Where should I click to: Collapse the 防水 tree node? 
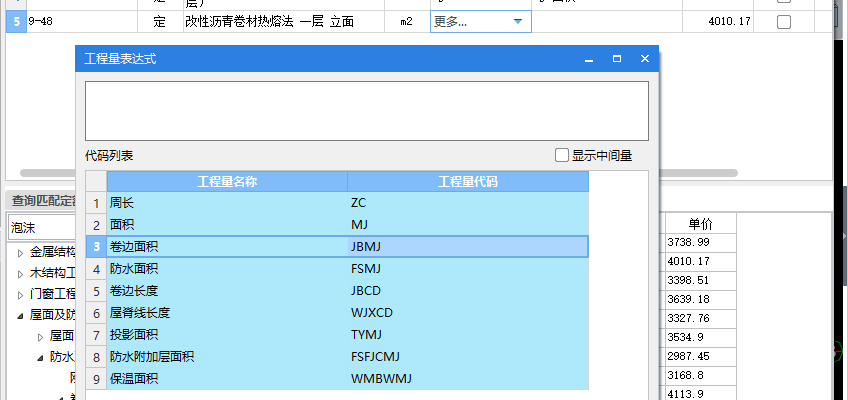pos(41,357)
